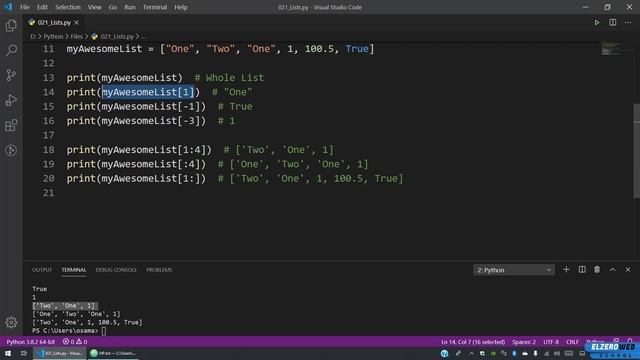Open the File menu

coord(25,7)
